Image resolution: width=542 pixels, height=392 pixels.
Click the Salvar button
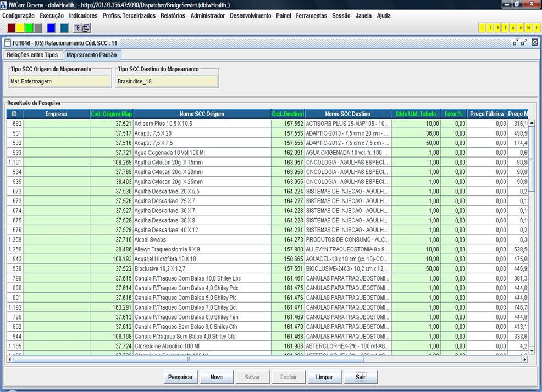tap(252, 377)
